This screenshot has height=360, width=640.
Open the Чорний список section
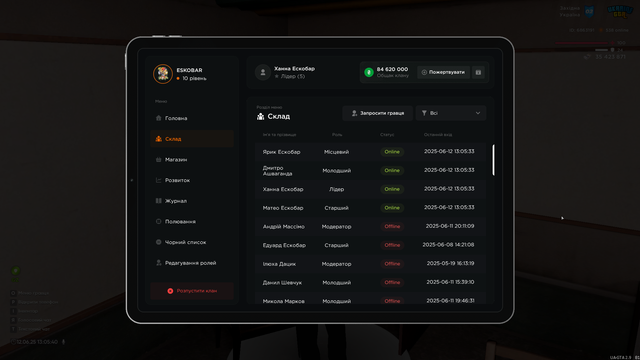coord(192,242)
